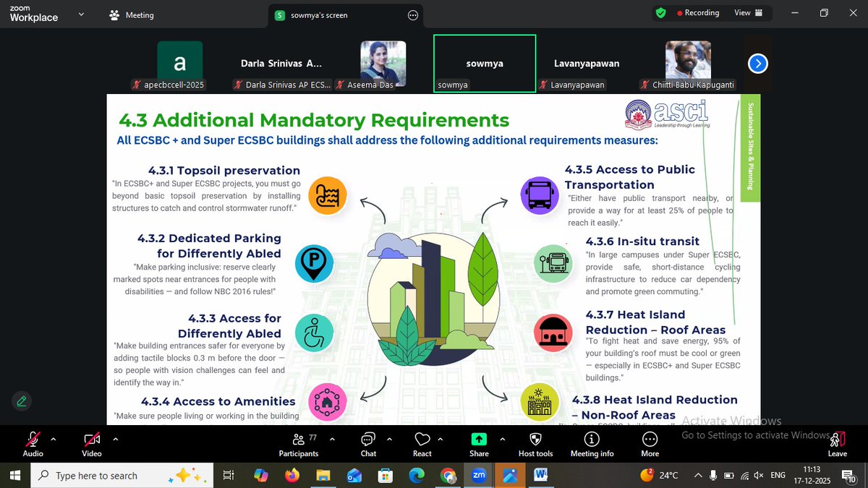This screenshot has width=868, height=488.
Task: Click the pink amenities house icon
Action: pyautogui.click(x=327, y=402)
